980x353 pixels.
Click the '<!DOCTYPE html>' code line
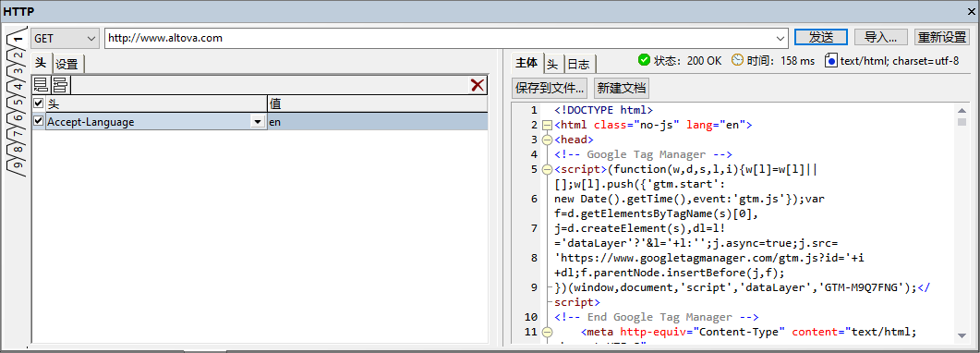604,110
